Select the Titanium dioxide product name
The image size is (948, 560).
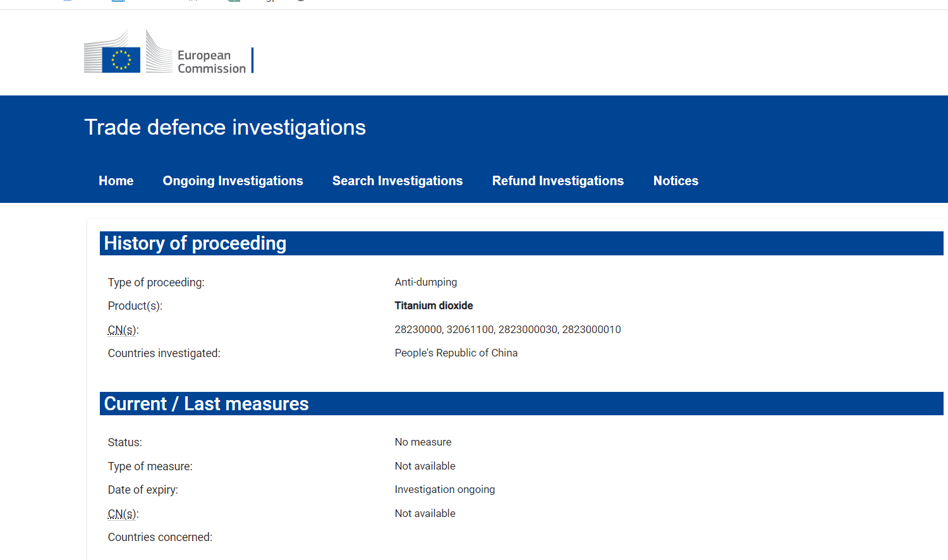point(434,306)
